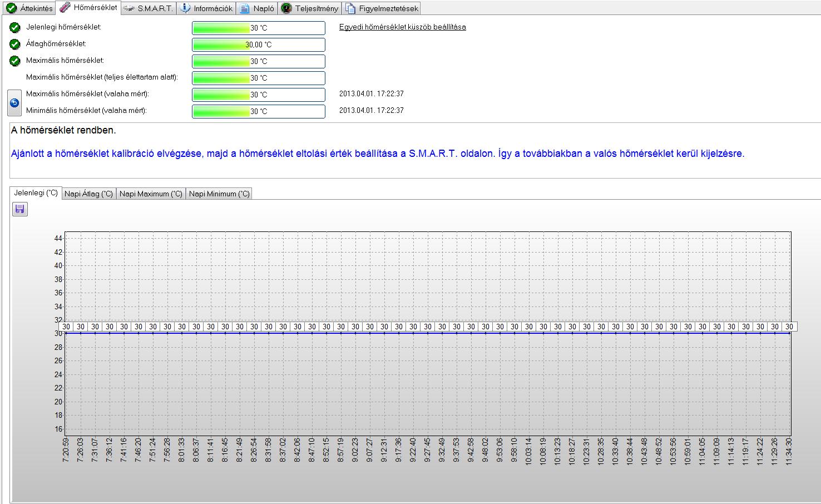The image size is (821, 504).
Task: Click the blue calibration recommendation text
Action: tap(378, 154)
